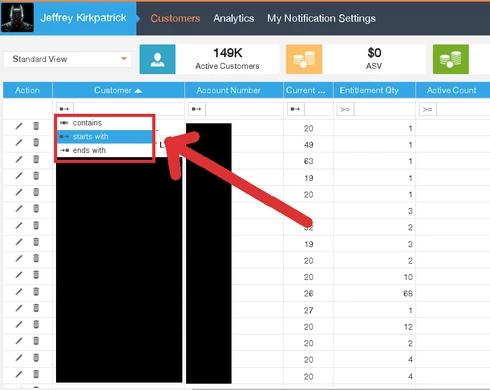
Task: Open the Analytics tab
Action: (x=234, y=18)
